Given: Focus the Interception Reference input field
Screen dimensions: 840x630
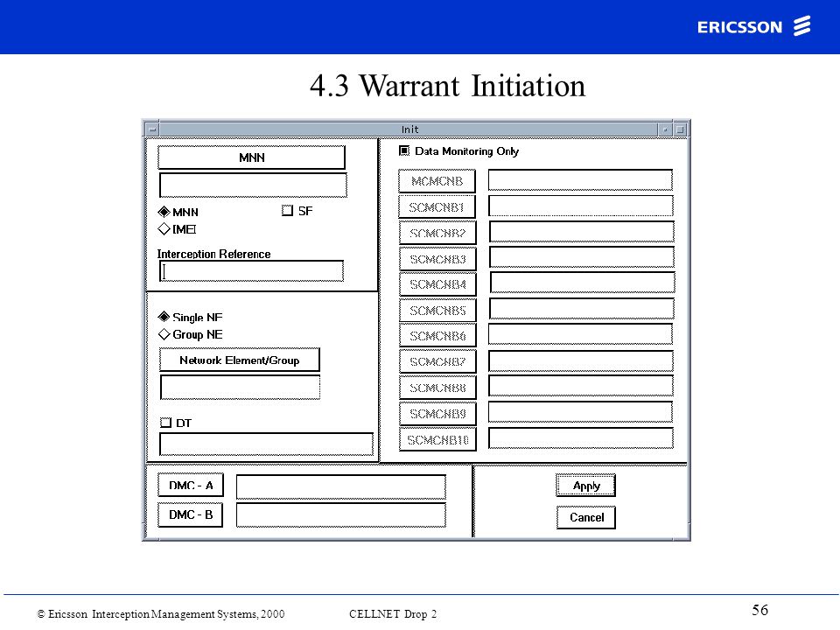Looking at the screenshot, I should (x=251, y=271).
